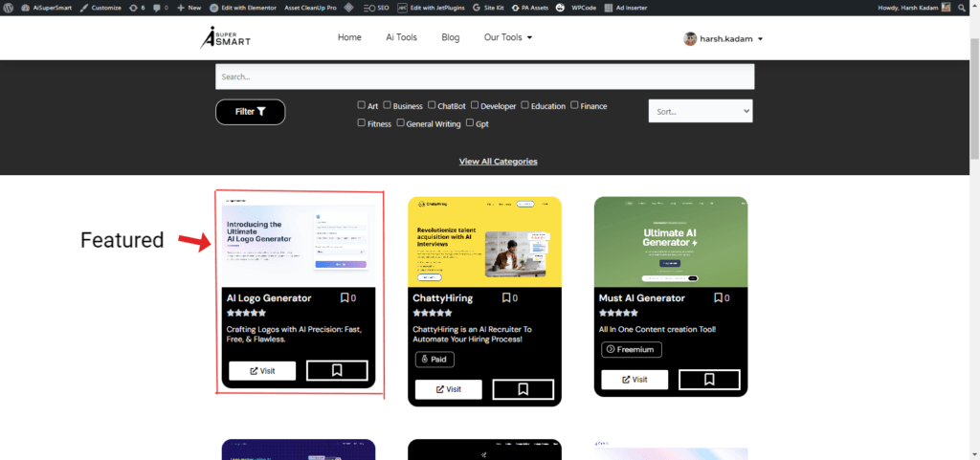
Task: Save ChattyHiring with large bookmark button
Action: point(523,389)
